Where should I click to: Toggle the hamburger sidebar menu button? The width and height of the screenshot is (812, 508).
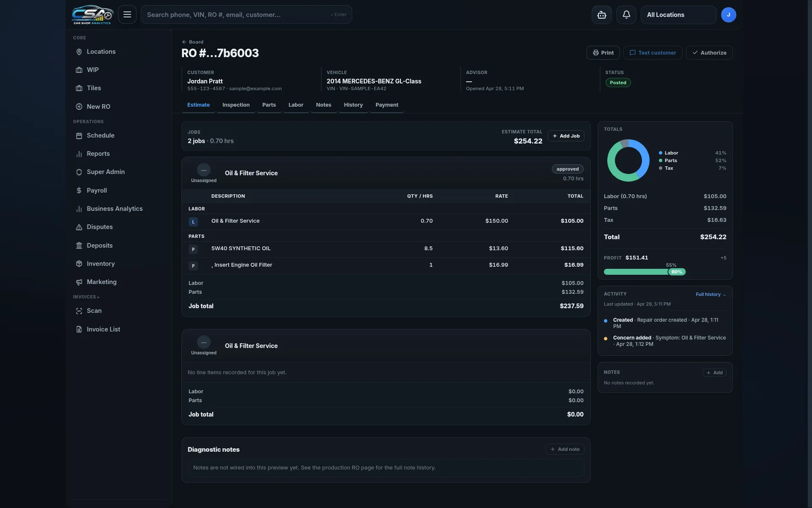(127, 14)
